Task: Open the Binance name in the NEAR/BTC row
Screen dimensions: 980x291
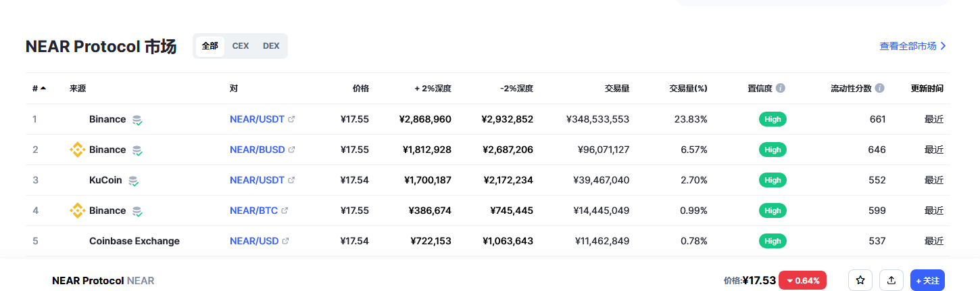Action: [107, 210]
